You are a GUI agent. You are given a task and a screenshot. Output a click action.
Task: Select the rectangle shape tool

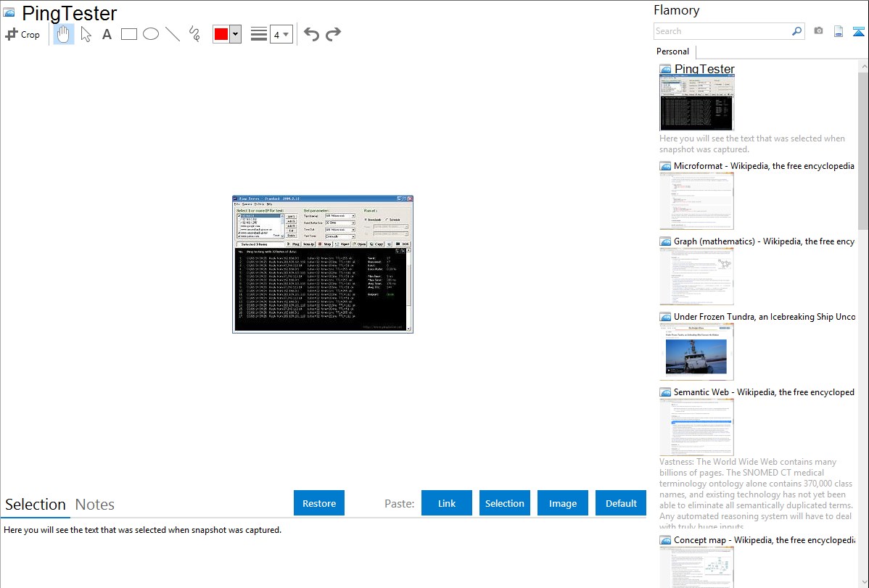[128, 34]
